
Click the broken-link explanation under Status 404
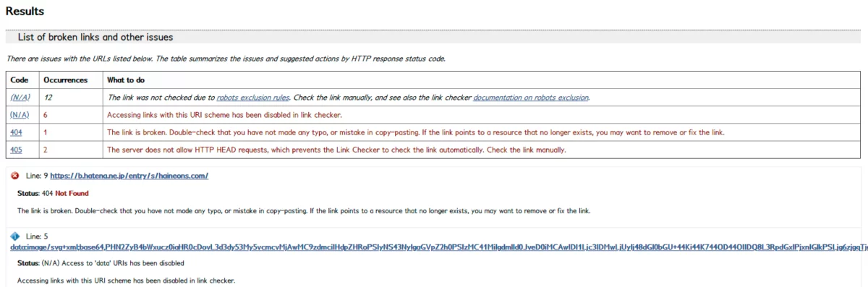click(x=304, y=211)
